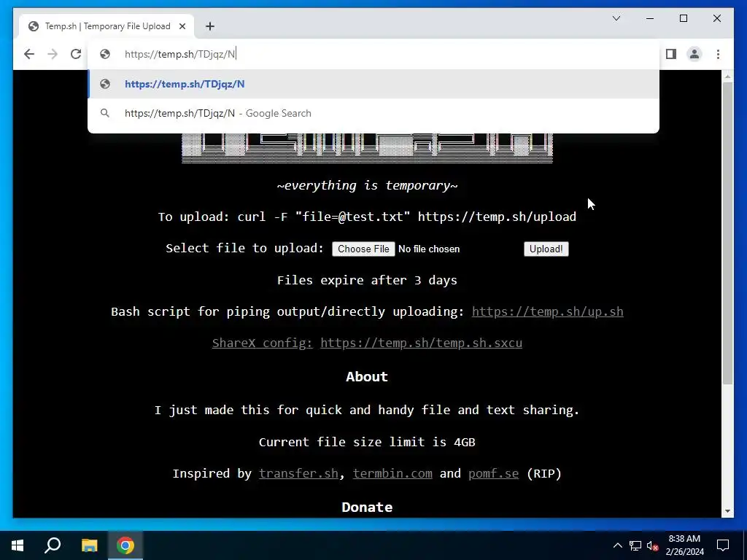This screenshot has width=747, height=560.
Task: Minimize the Chrome window
Action: 650,18
